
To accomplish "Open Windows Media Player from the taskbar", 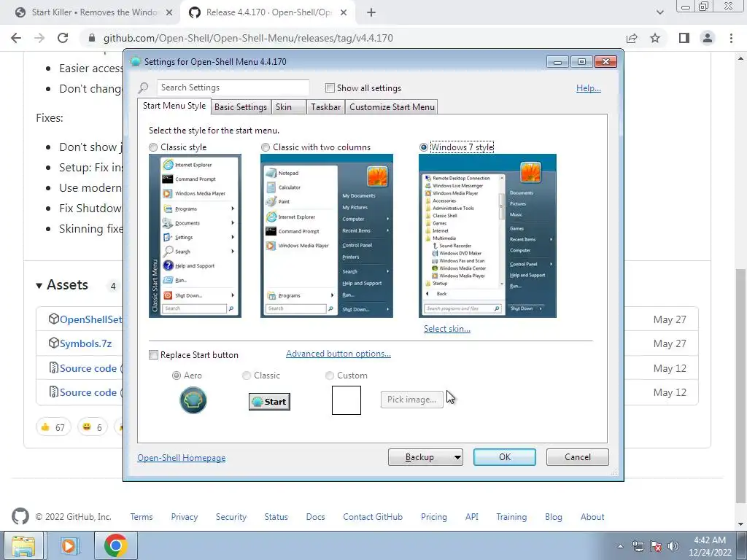I will click(x=69, y=545).
